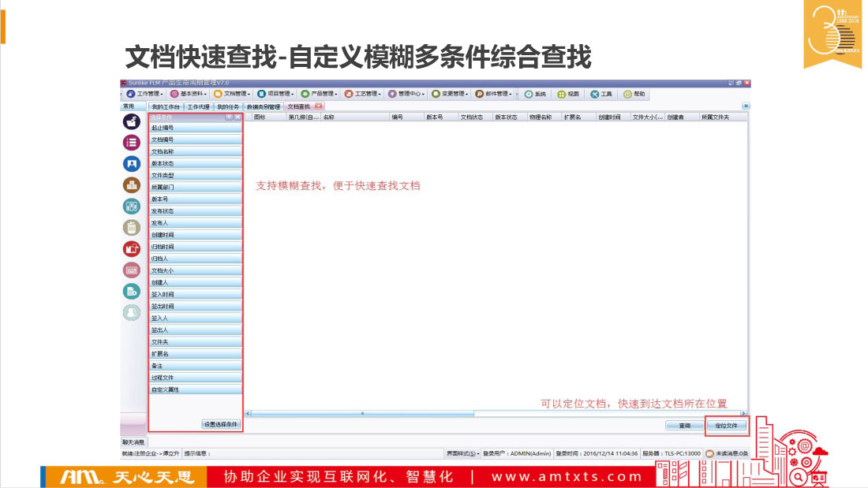Click the top black icon in sidebar
868x488 pixels.
(x=131, y=121)
